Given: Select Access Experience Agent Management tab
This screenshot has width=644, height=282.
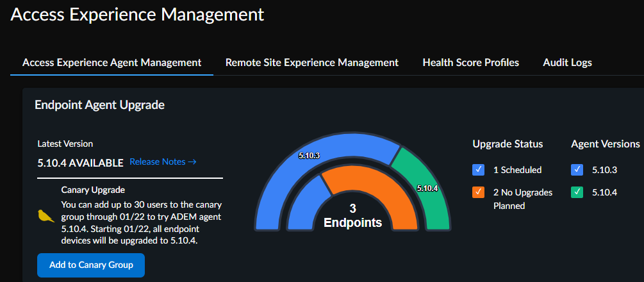Looking at the screenshot, I should (x=112, y=62).
